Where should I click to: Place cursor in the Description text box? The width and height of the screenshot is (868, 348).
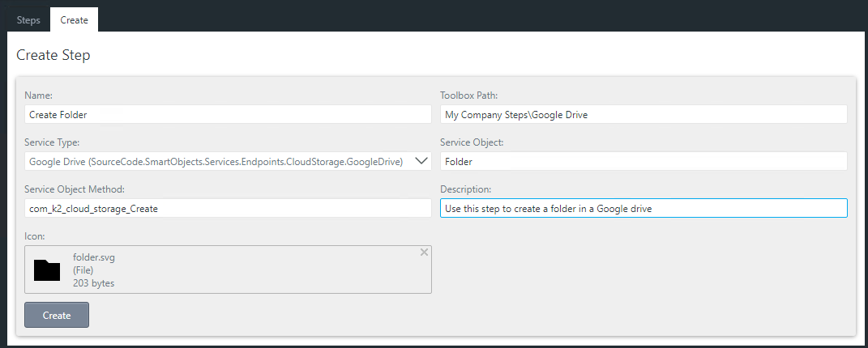click(x=643, y=208)
